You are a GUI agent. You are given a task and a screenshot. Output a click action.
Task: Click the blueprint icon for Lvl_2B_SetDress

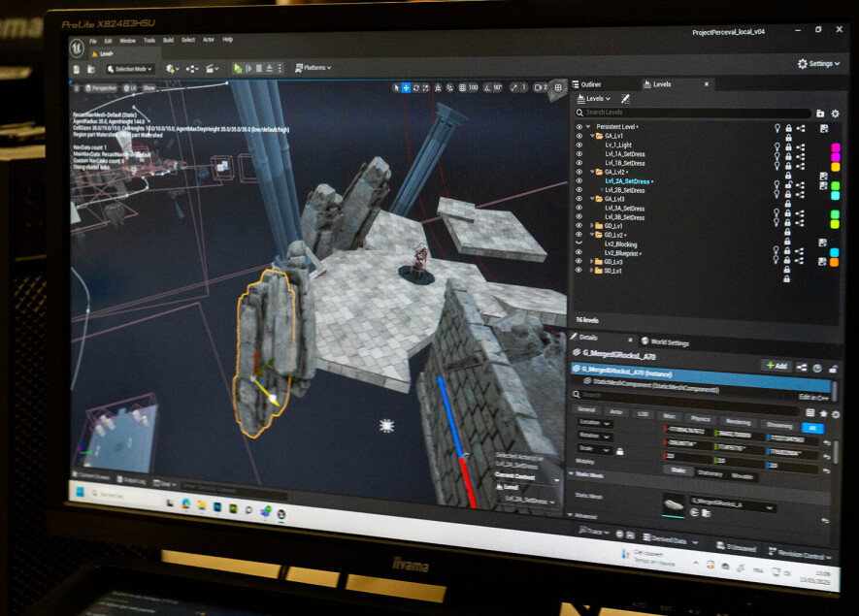click(801, 193)
